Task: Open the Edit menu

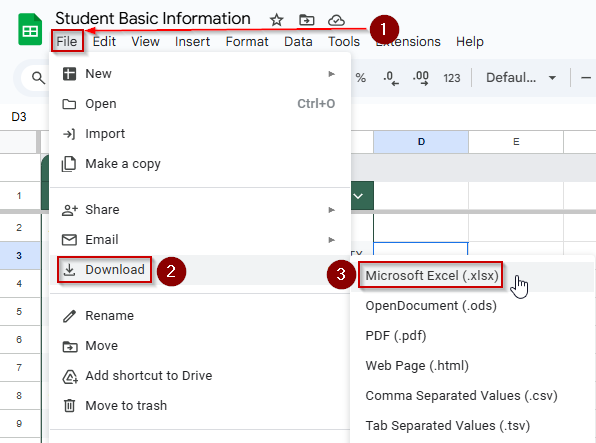Action: point(104,41)
